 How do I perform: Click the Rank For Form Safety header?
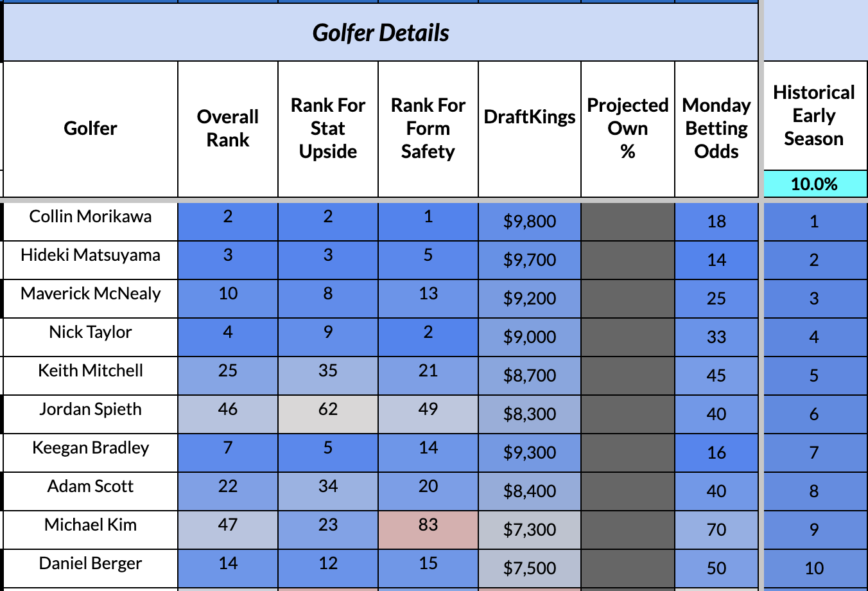(428, 128)
